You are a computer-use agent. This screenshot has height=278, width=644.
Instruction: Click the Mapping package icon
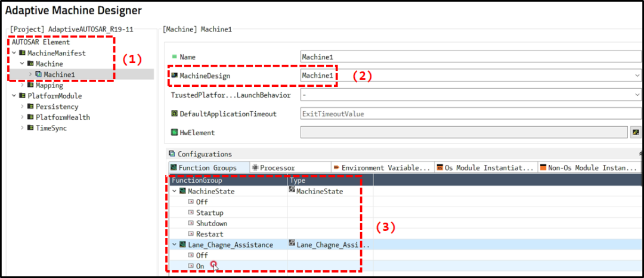(x=30, y=85)
